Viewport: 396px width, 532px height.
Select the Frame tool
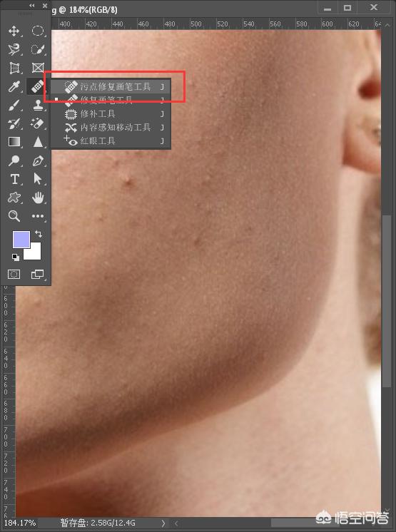pos(38,68)
